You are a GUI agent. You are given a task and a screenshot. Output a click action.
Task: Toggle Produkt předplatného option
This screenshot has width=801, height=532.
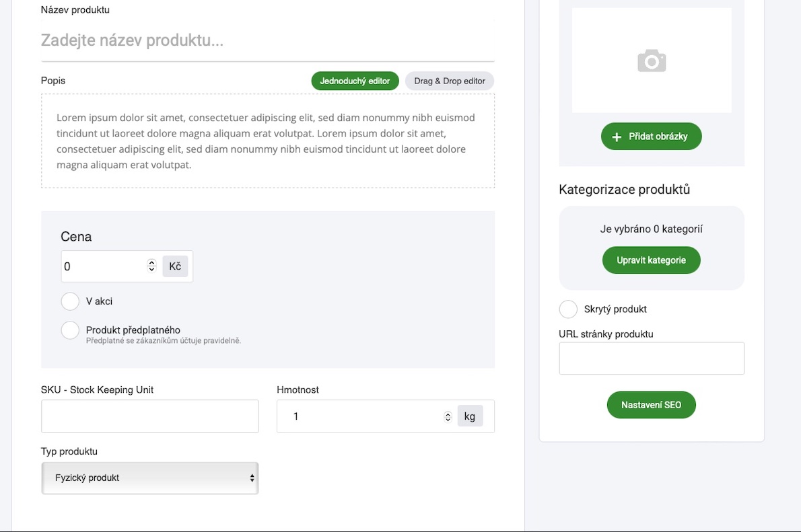click(x=71, y=330)
